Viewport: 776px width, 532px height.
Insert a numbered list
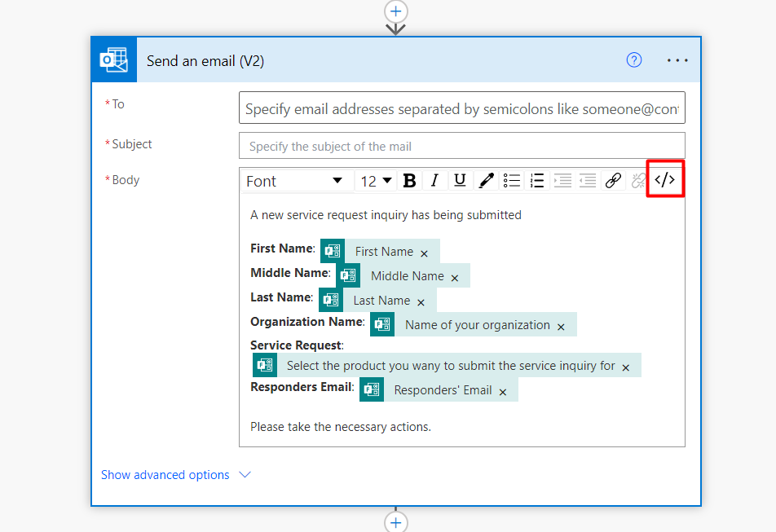[537, 181]
